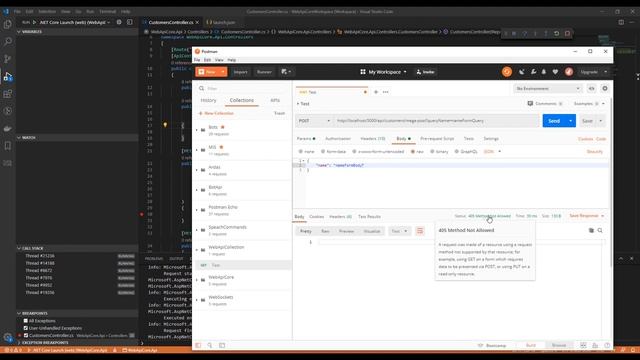Open the Postman user avatar
This screenshot has height=360, width=640.
pos(569,72)
